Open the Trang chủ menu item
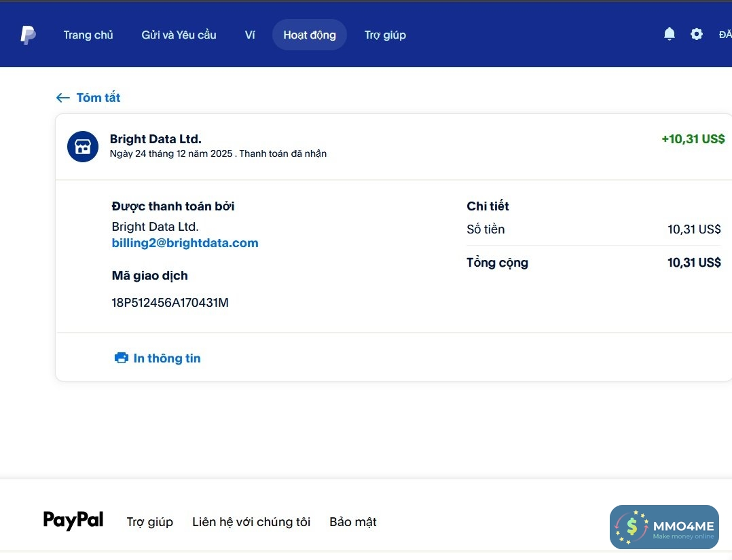 pos(88,35)
